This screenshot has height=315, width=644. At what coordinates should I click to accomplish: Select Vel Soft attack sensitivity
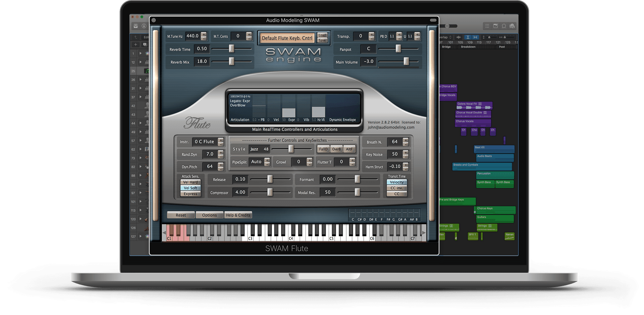pos(191,188)
